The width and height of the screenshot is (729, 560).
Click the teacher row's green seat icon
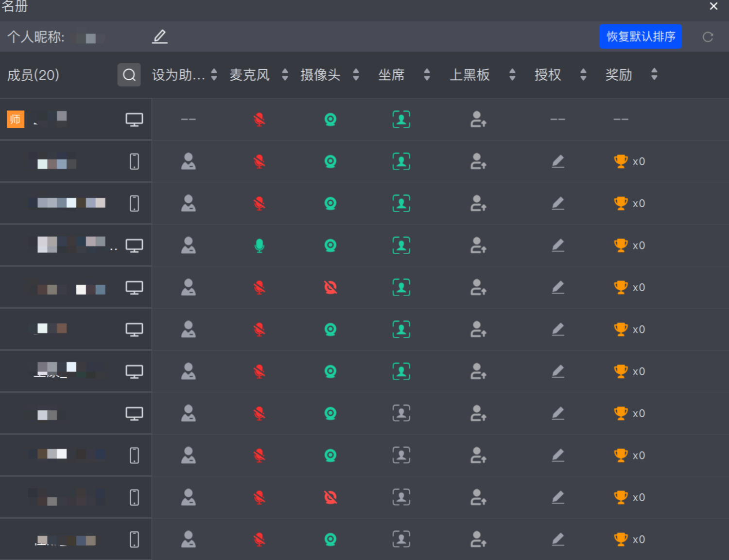click(x=401, y=120)
